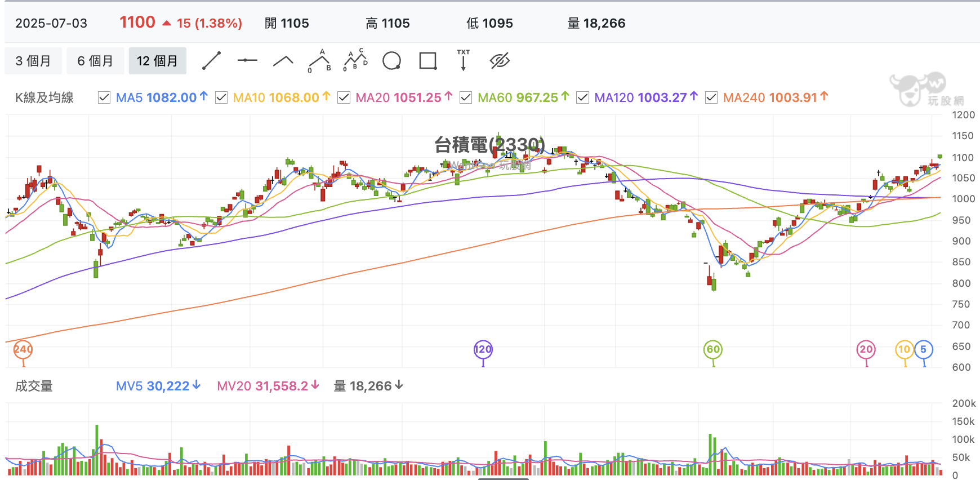980x480 pixels.
Task: Select the rectangle drawing tool
Action: (x=428, y=61)
